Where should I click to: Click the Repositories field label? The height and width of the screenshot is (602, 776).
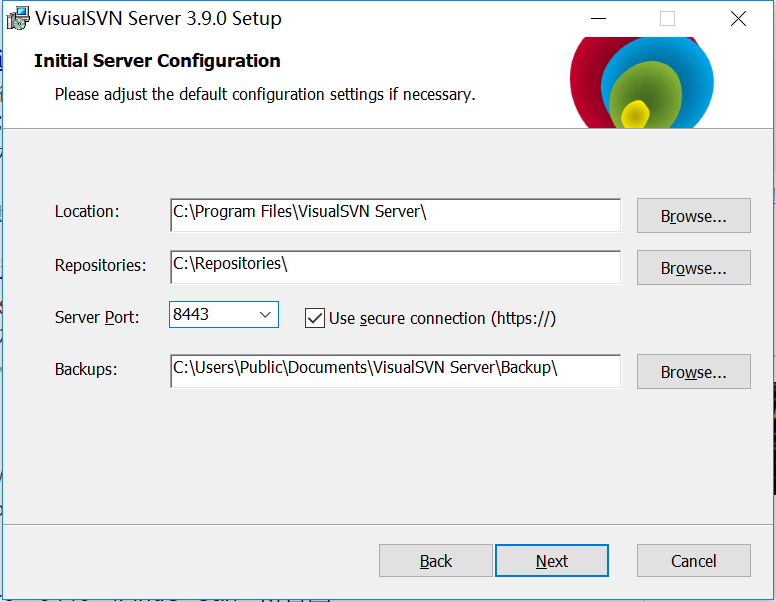coord(100,266)
